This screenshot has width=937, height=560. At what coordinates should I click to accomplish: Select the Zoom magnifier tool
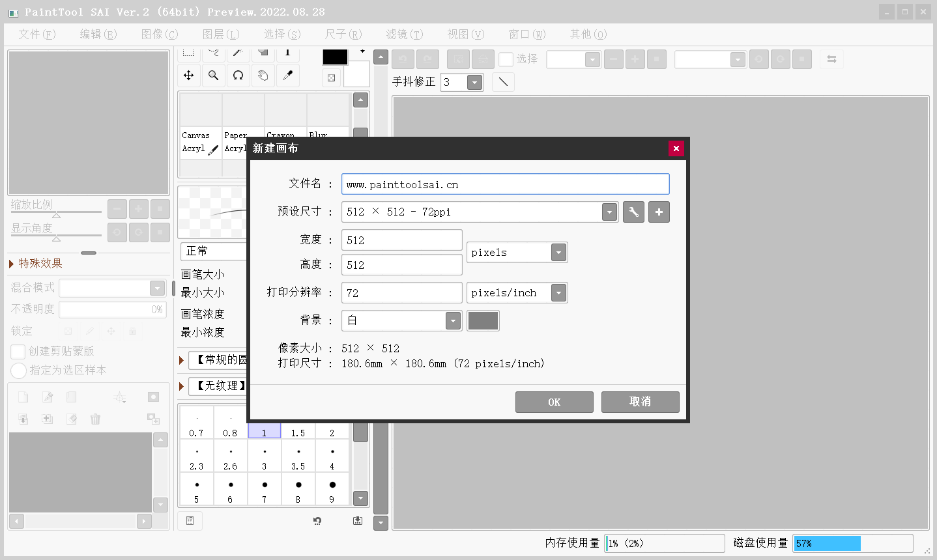tap(213, 76)
